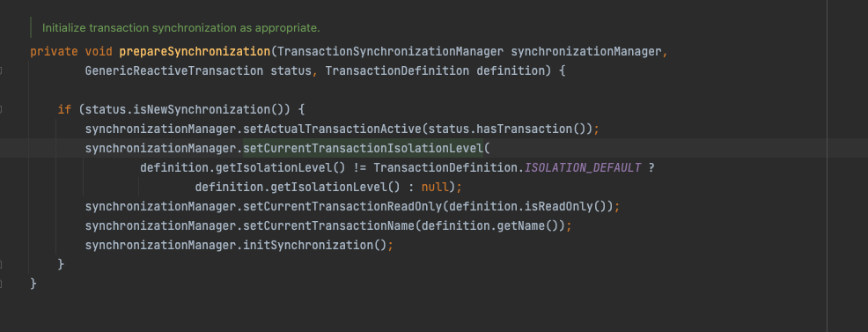Click the '?' ternary operator
Screen dimensions: 868x332
651,167
